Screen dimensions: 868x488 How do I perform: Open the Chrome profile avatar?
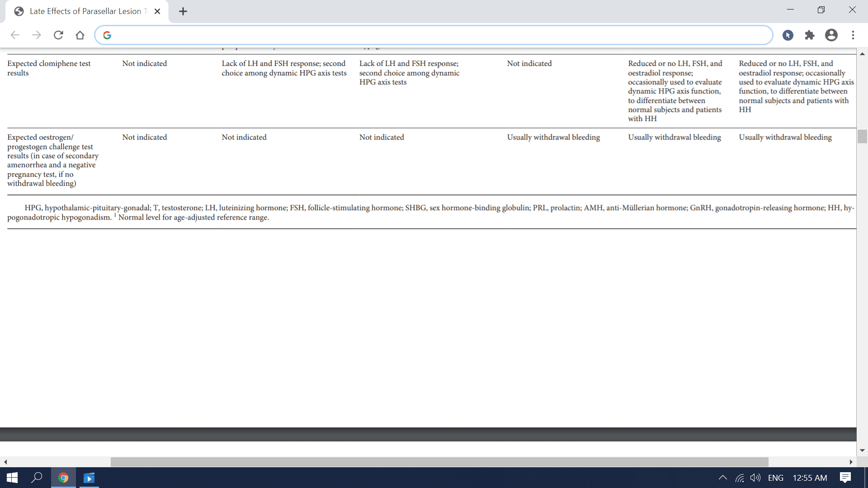[x=831, y=35]
